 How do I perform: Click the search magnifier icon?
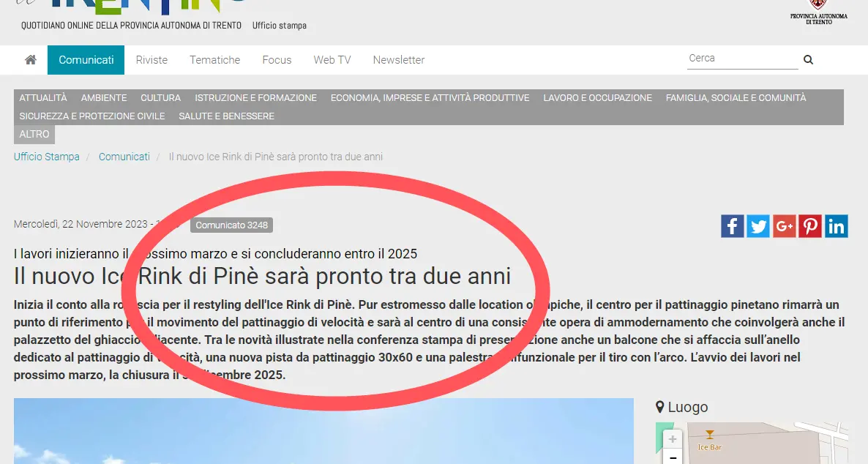(808, 60)
